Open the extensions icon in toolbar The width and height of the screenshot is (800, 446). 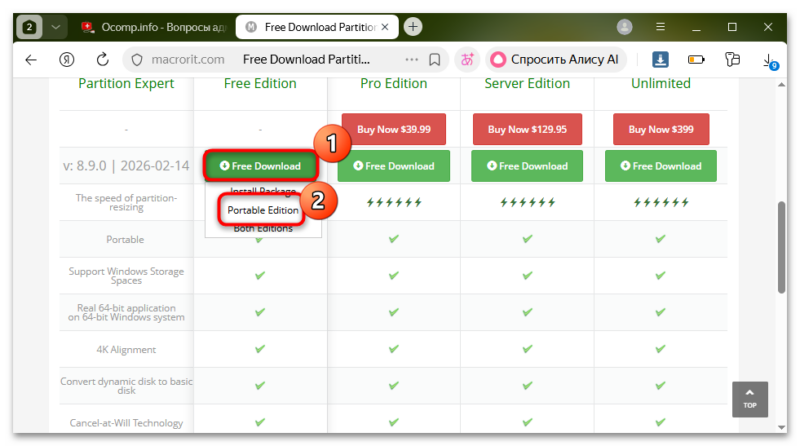(x=732, y=60)
